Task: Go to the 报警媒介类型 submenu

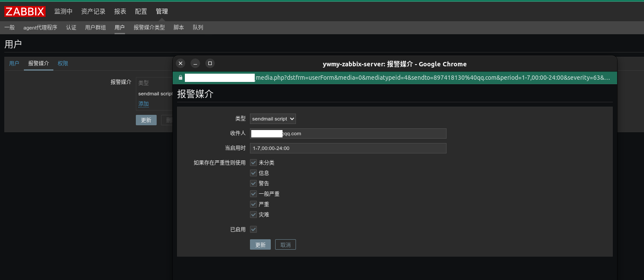Action: [x=149, y=27]
